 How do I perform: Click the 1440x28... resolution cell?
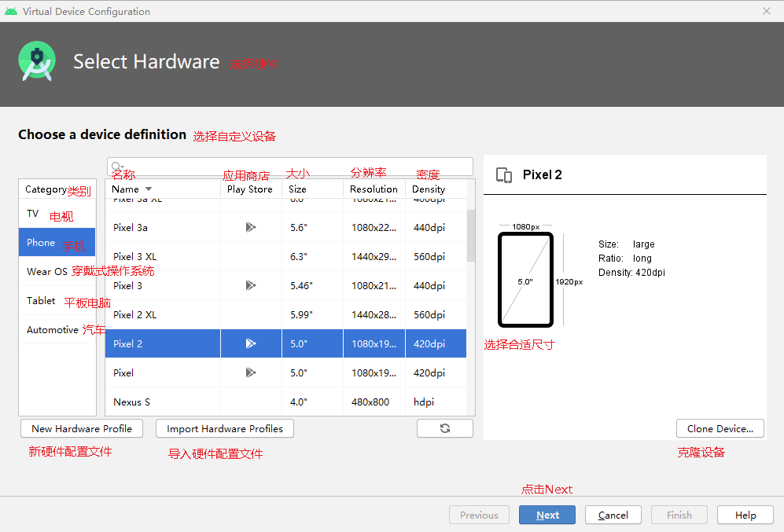pyautogui.click(x=374, y=314)
